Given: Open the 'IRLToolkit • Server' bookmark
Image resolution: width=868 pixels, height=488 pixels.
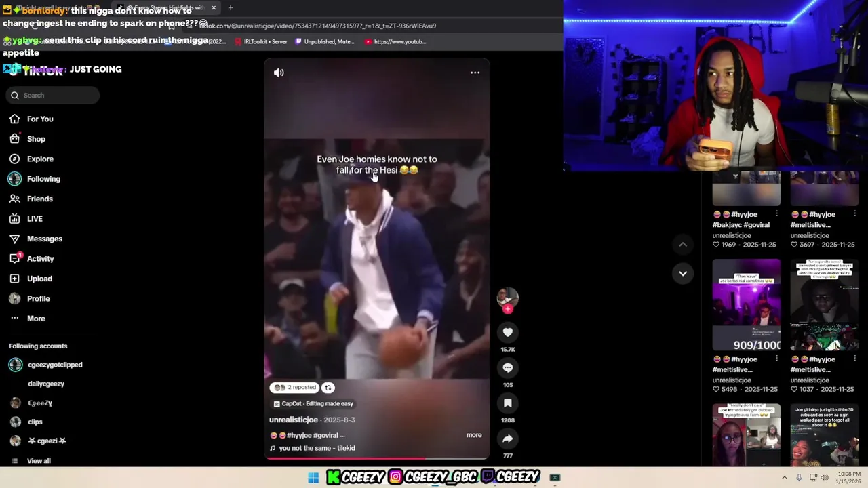Looking at the screenshot, I should [260, 42].
